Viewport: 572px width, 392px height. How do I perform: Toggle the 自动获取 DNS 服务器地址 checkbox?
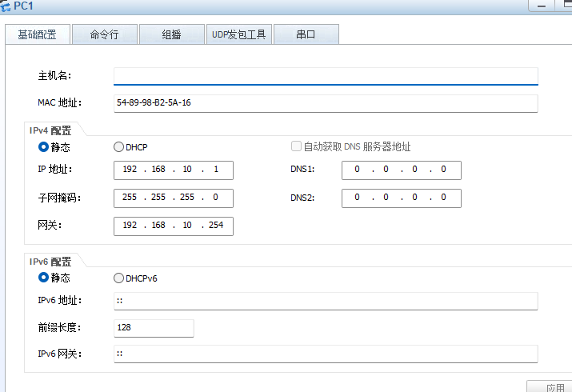coord(297,146)
